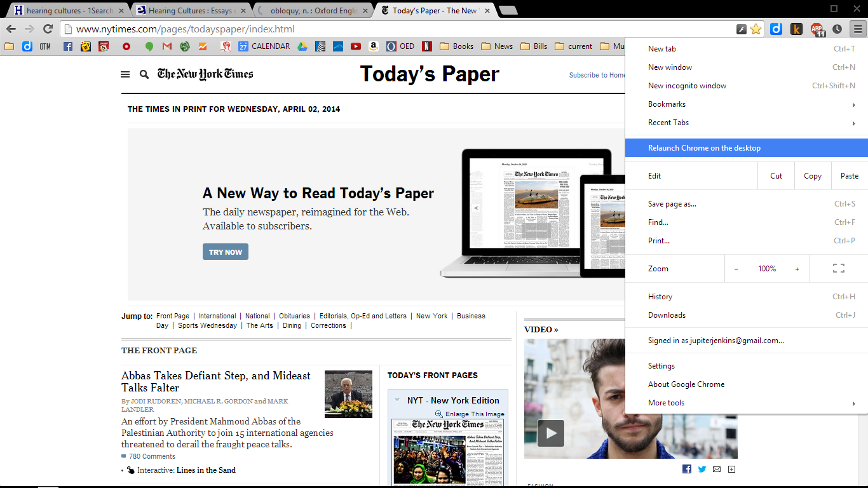Expand the More tools submenu
The height and width of the screenshot is (488, 868).
pos(747,403)
